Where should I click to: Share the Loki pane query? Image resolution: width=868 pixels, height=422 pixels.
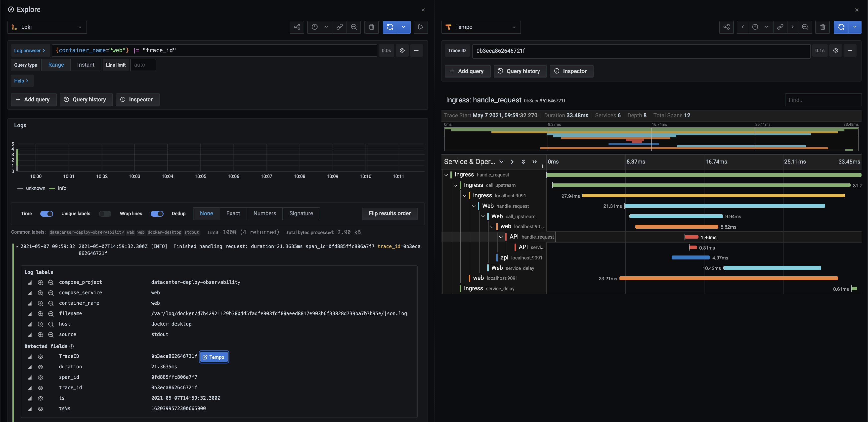coord(297,27)
